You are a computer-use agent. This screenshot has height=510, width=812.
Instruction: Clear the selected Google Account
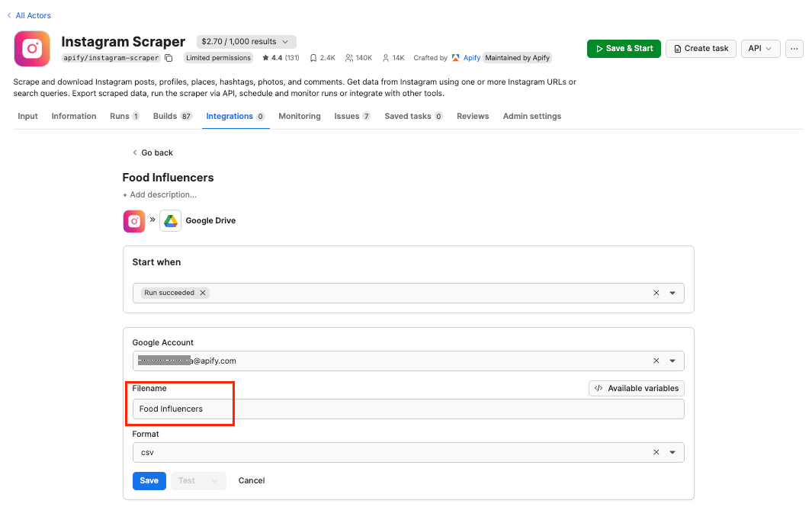click(x=656, y=361)
